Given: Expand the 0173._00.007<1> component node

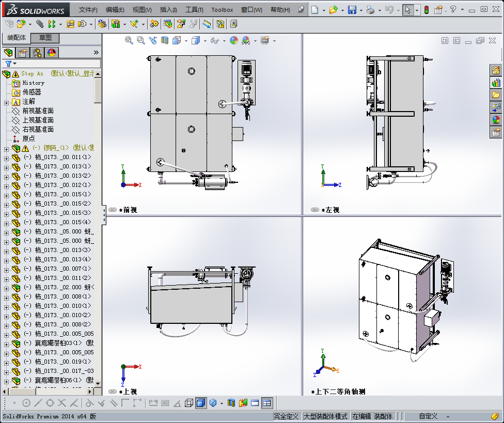Looking at the screenshot, I should point(6,270).
